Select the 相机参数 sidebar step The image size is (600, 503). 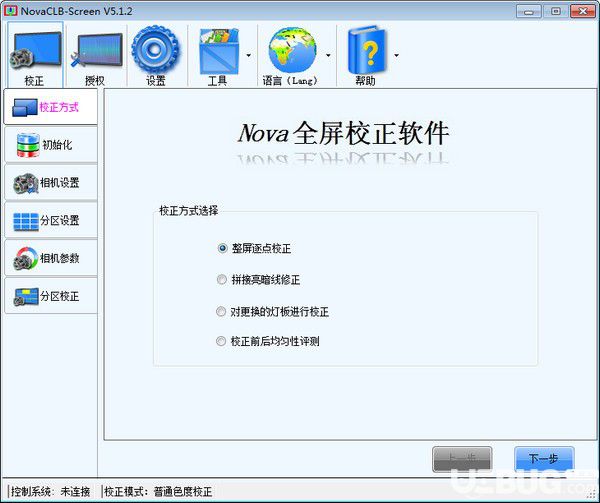coord(51,259)
